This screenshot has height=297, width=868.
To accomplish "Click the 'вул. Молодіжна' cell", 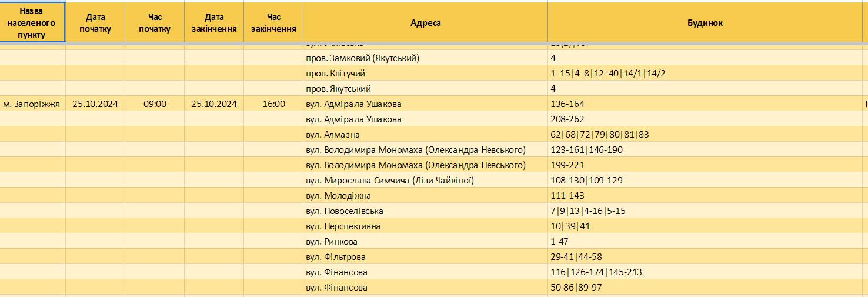I will 426,195.
